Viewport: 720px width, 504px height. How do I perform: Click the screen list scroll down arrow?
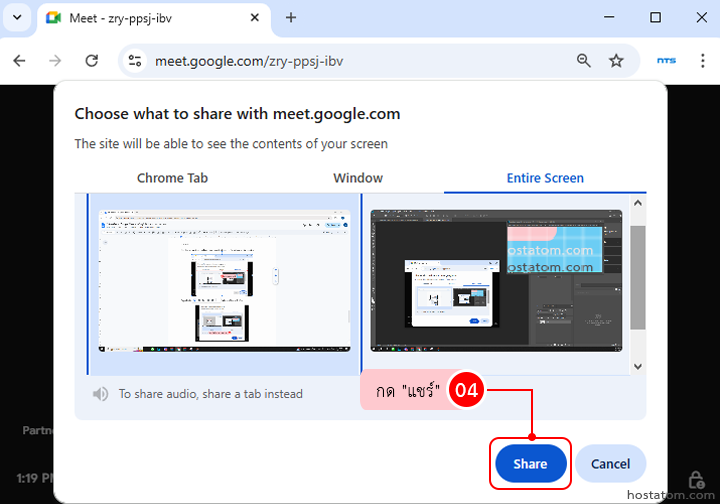638,366
